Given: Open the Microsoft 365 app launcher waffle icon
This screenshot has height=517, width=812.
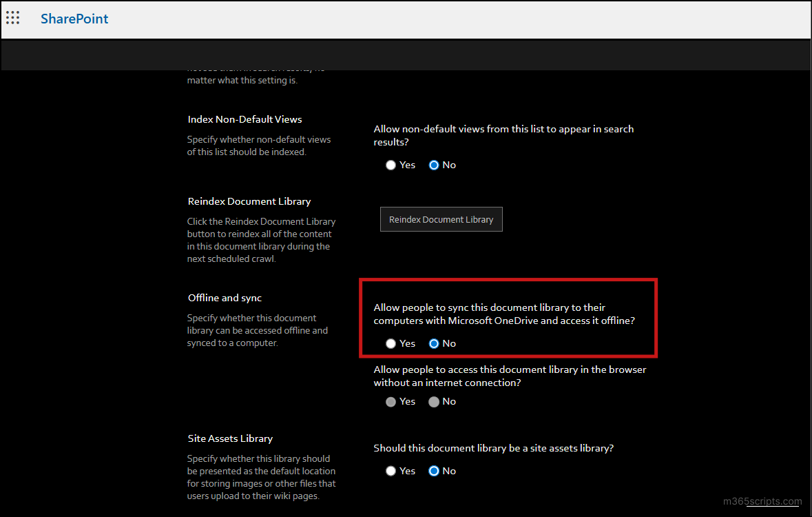Looking at the screenshot, I should (12, 17).
